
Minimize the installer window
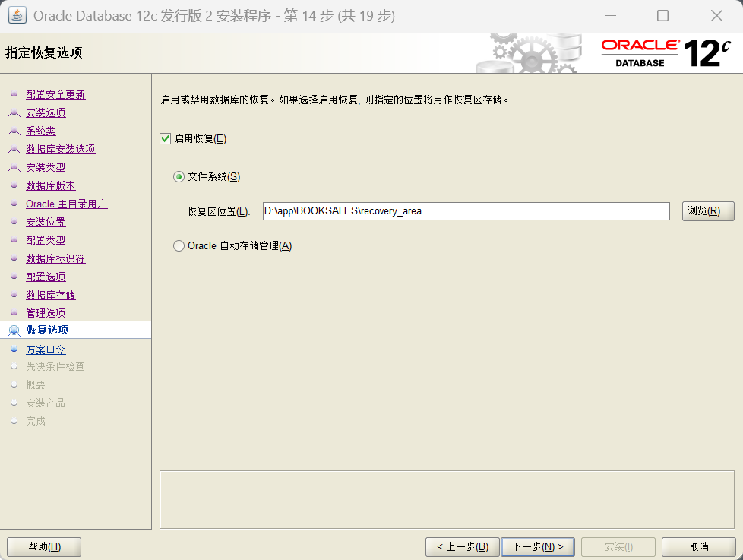click(610, 16)
